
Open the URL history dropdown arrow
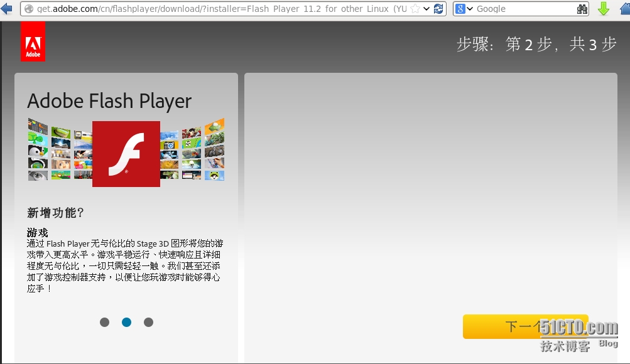pyautogui.click(x=426, y=9)
